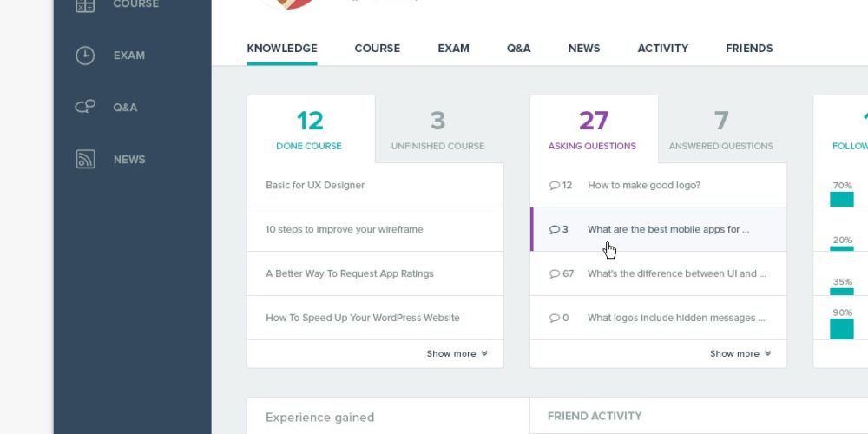Click the Friend Activity panel header

(595, 416)
